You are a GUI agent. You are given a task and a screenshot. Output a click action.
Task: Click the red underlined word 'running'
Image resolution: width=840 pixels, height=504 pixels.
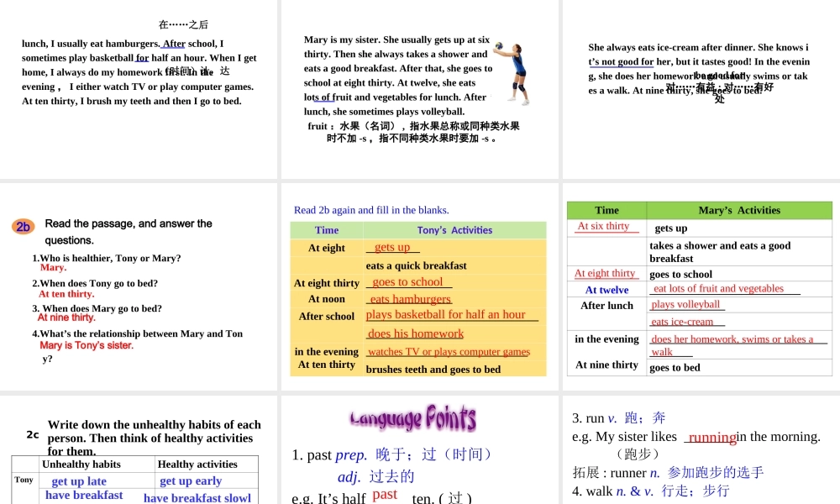click(712, 437)
